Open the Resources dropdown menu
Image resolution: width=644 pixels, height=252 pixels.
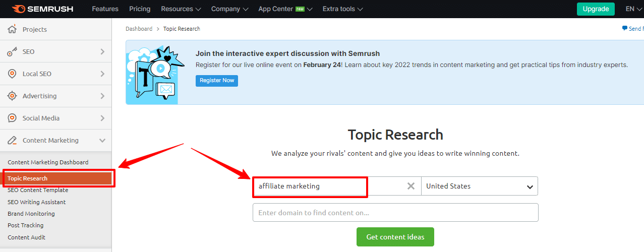click(181, 9)
